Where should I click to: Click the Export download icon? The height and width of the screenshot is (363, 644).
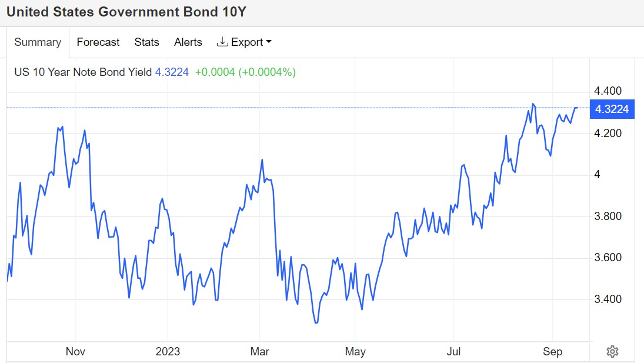(222, 42)
